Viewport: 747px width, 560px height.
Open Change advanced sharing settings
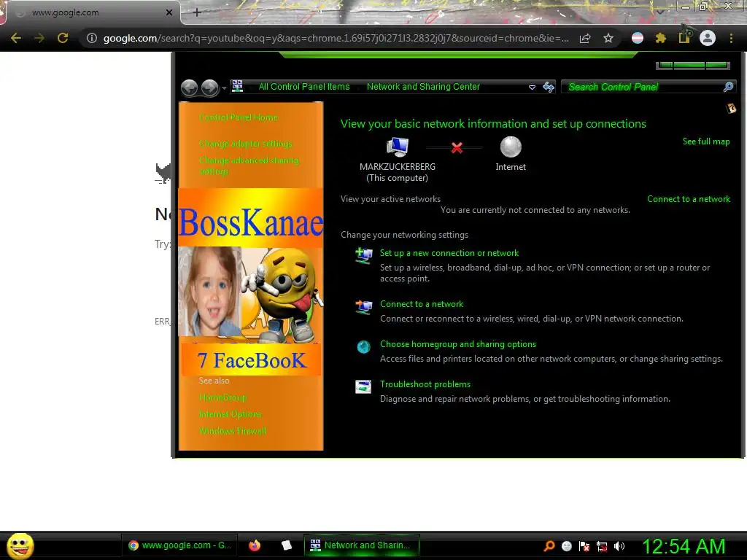(x=249, y=166)
